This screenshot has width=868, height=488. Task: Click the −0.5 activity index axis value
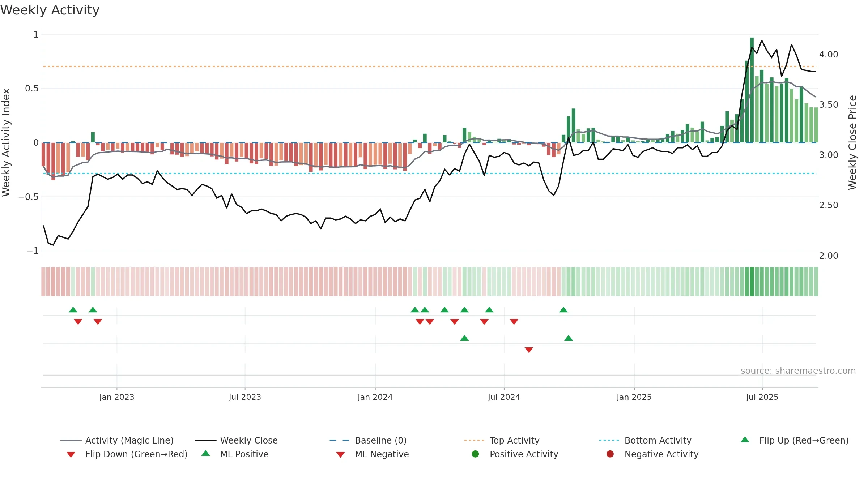pyautogui.click(x=28, y=197)
